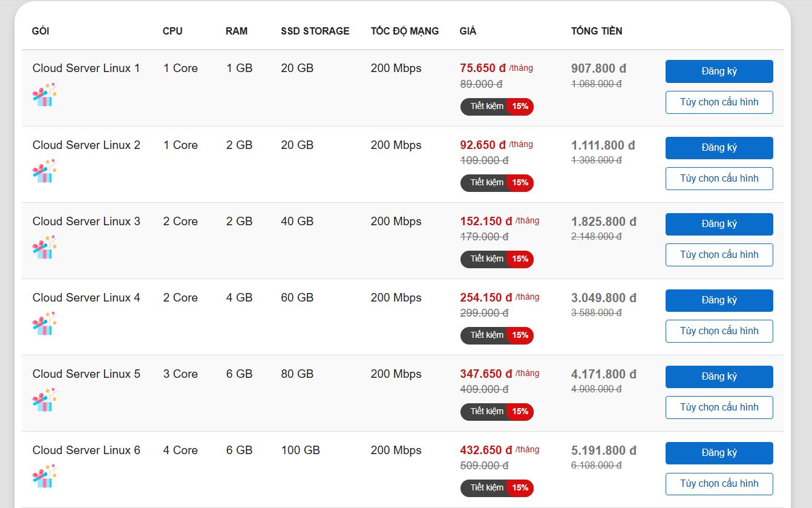Viewport: 812px width, 508px height.
Task: Click the gift icon under Cloud Server Linux 5
Action: [x=44, y=400]
